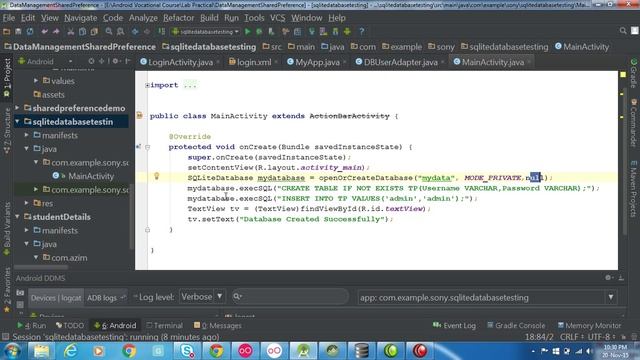Open the Memory Monitor
This screenshot has width=640, height=360.
pyautogui.click(x=589, y=325)
